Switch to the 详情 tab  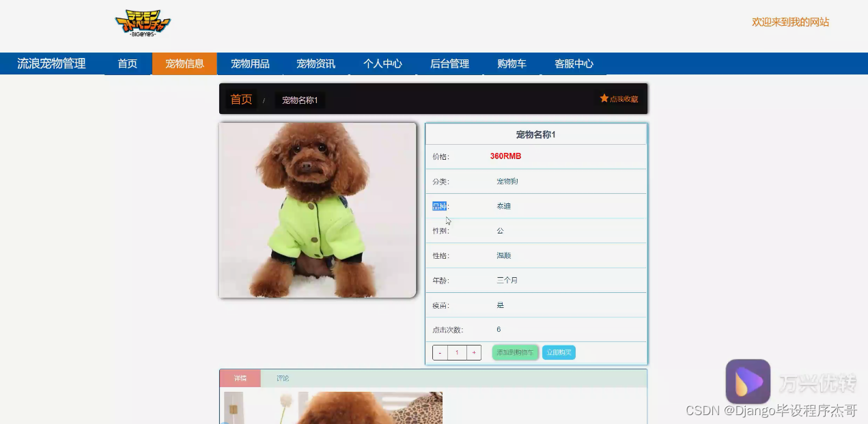pyautogui.click(x=240, y=378)
